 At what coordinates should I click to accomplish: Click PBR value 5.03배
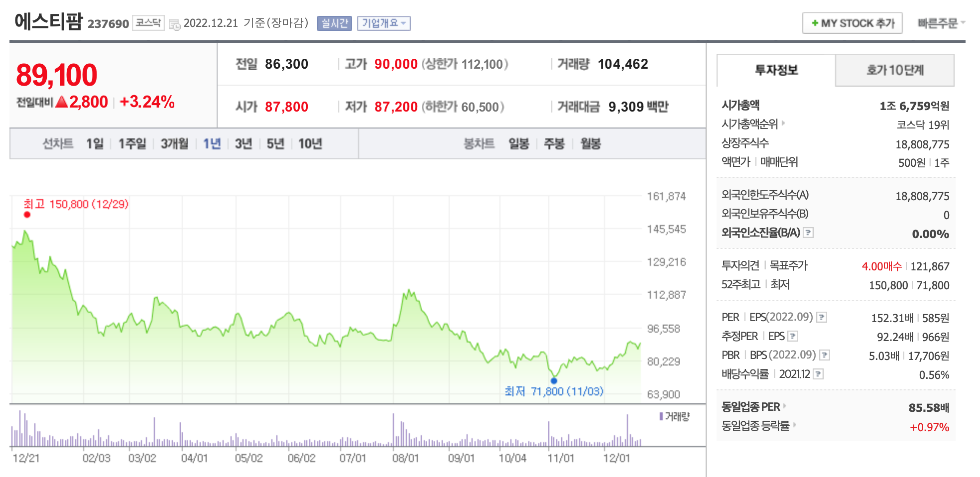(884, 356)
